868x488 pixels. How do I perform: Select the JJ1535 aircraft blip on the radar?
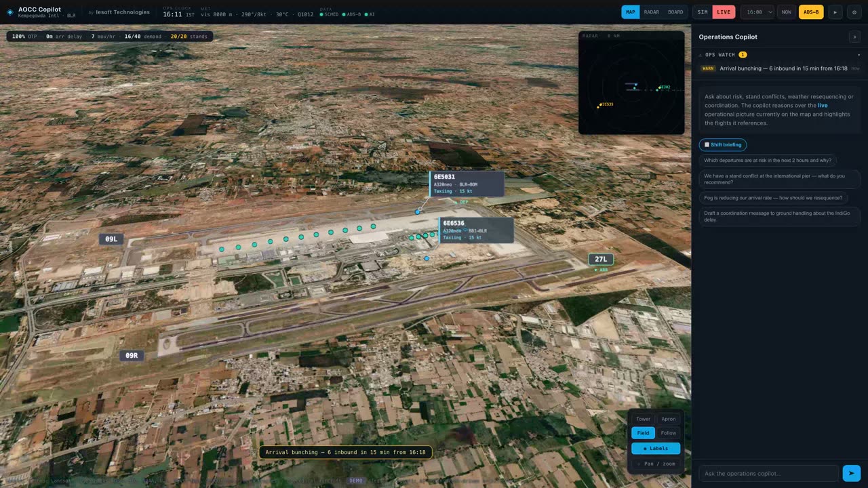(x=599, y=105)
